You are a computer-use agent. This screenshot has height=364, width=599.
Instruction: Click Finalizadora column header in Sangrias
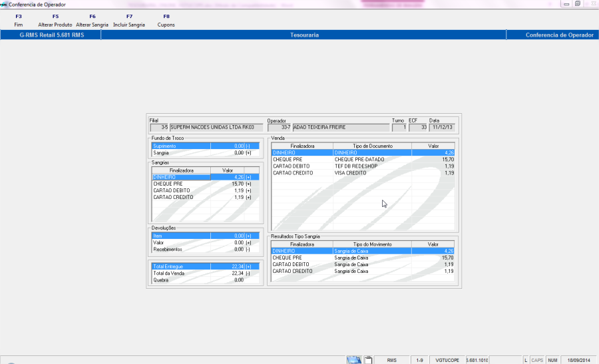(x=182, y=170)
